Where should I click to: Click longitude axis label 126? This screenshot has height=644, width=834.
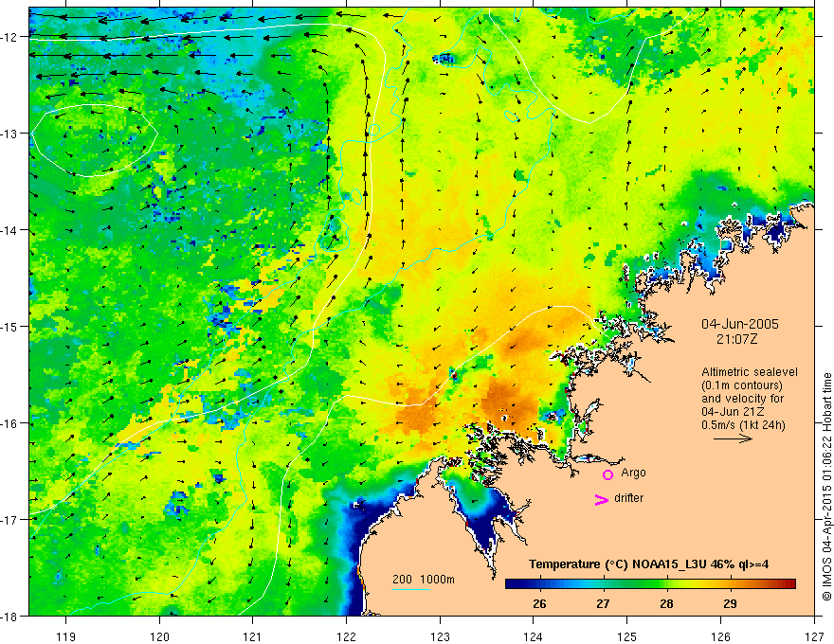pyautogui.click(x=720, y=636)
